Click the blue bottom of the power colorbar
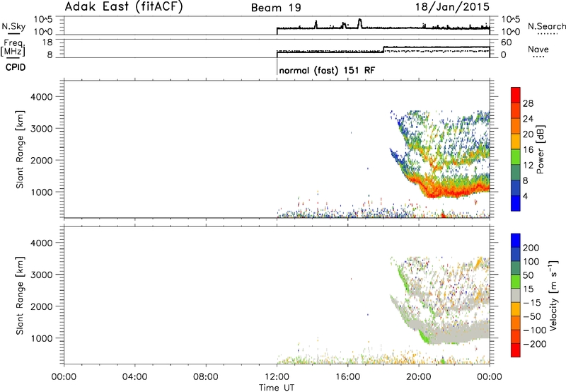566x392 pixels. [516, 204]
